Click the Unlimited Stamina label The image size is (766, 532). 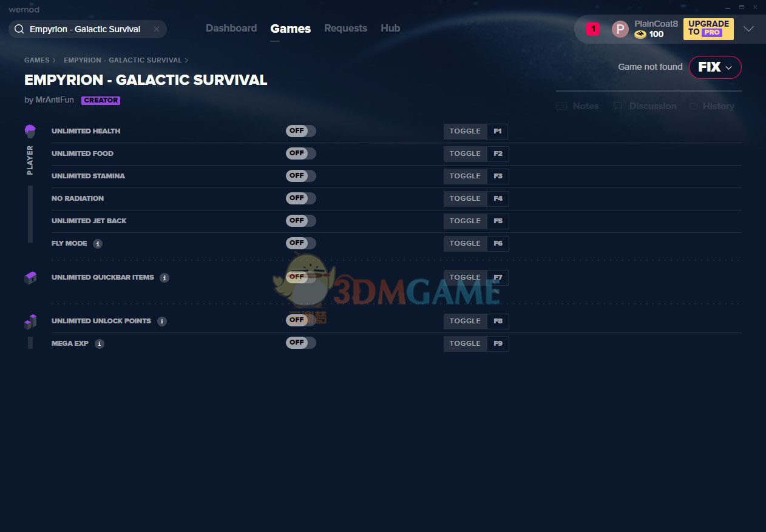tap(88, 176)
